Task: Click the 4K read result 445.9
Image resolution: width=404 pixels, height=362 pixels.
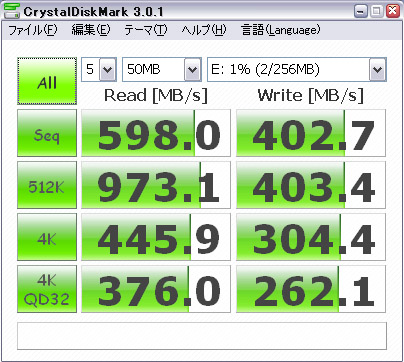Action: pos(156,237)
